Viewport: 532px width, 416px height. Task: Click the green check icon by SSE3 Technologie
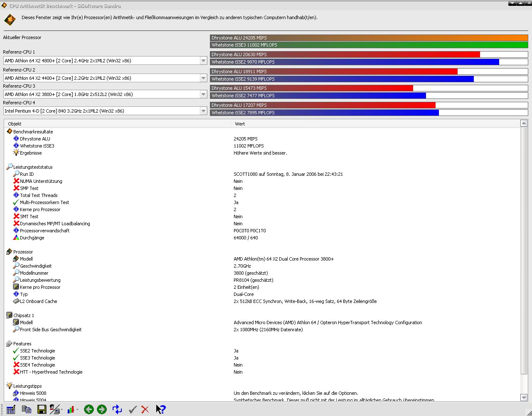click(16, 357)
